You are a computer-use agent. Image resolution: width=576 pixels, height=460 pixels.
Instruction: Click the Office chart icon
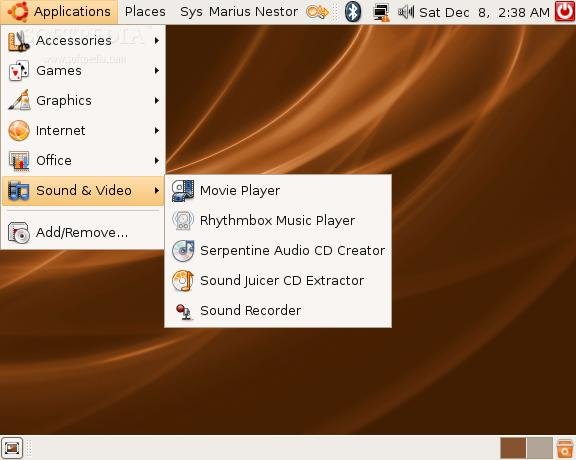19,161
